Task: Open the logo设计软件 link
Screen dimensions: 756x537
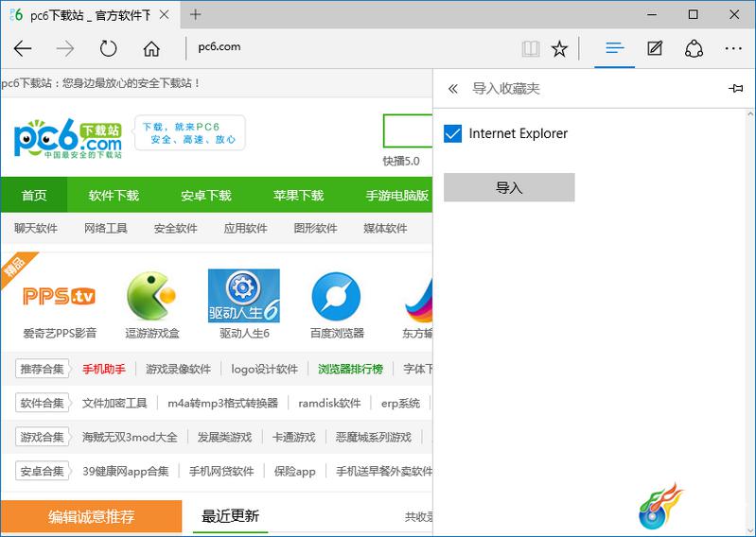Action: (264, 369)
